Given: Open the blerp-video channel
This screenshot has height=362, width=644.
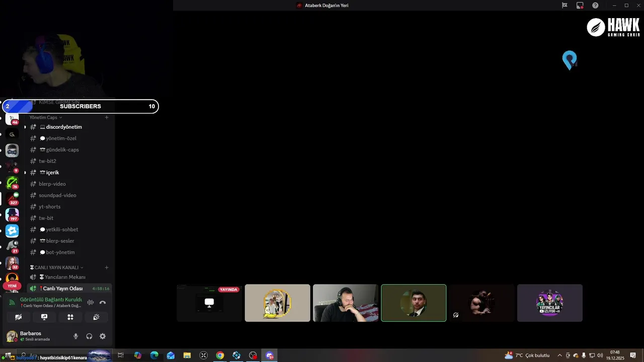Looking at the screenshot, I should tap(69, 184).
